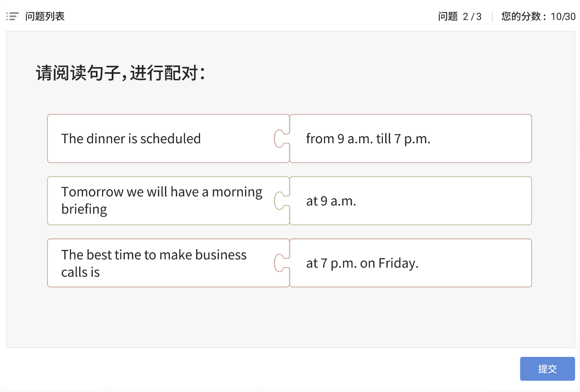Click puzzle notch joining the dinner row
This screenshot has height=392, width=580.
[281, 138]
